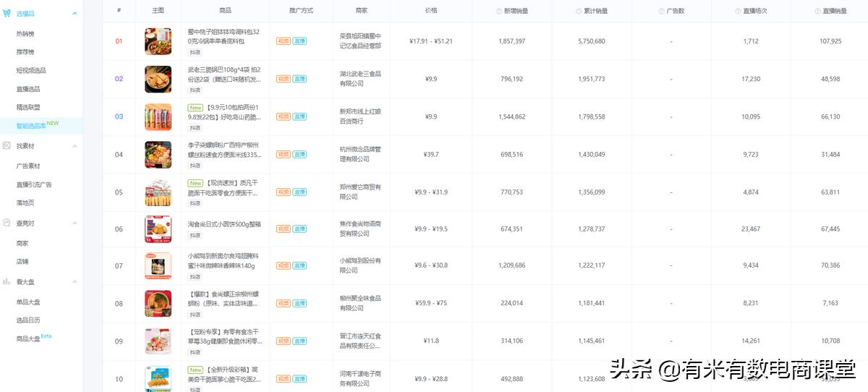Open 热销榜 in the sidebar
868x392 pixels.
(25, 34)
